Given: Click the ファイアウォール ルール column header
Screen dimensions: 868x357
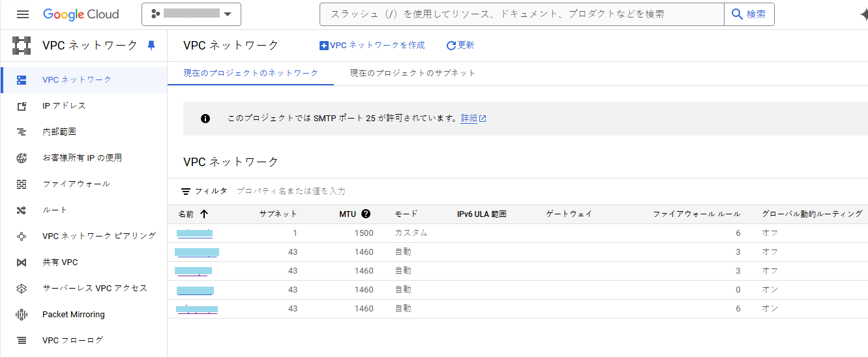Looking at the screenshot, I should (696, 214).
